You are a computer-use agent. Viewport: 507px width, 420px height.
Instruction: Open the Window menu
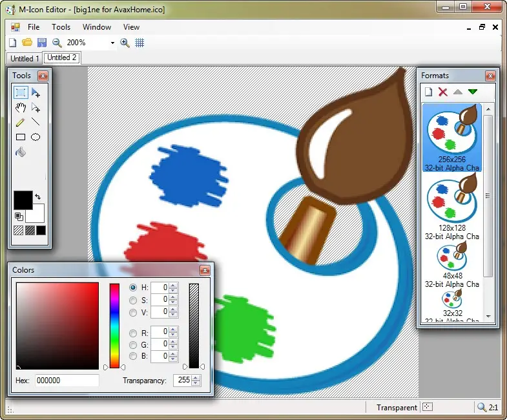pyautogui.click(x=97, y=27)
